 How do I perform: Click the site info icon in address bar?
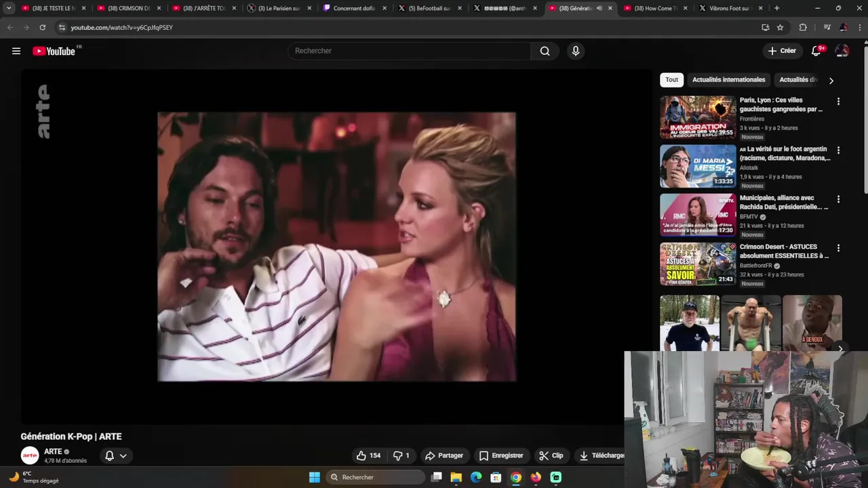[x=62, y=27]
